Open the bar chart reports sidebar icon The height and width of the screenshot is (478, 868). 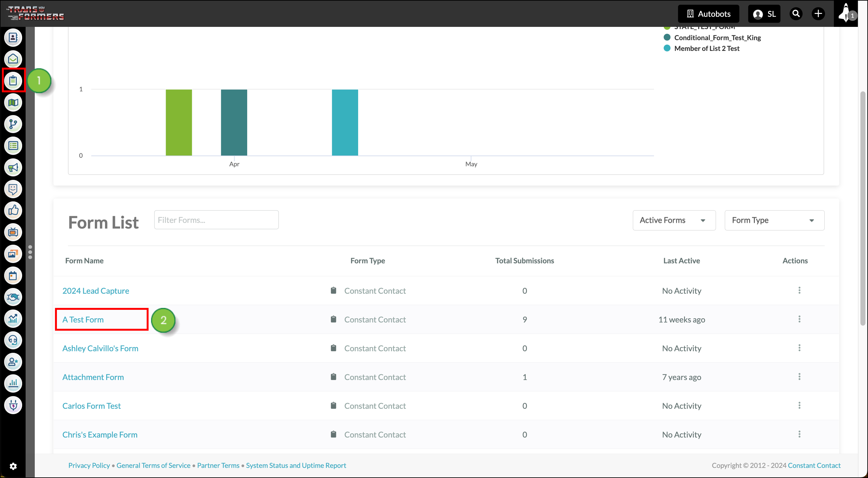(x=13, y=383)
